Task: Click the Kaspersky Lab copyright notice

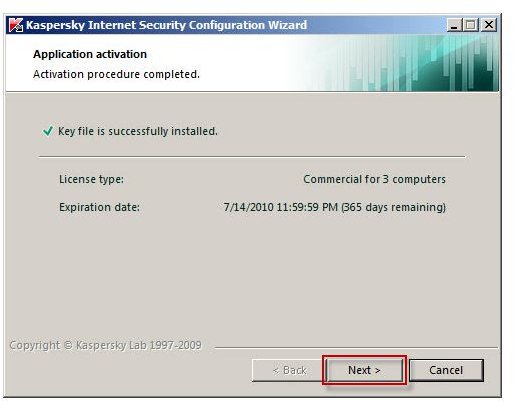Action: (105, 345)
